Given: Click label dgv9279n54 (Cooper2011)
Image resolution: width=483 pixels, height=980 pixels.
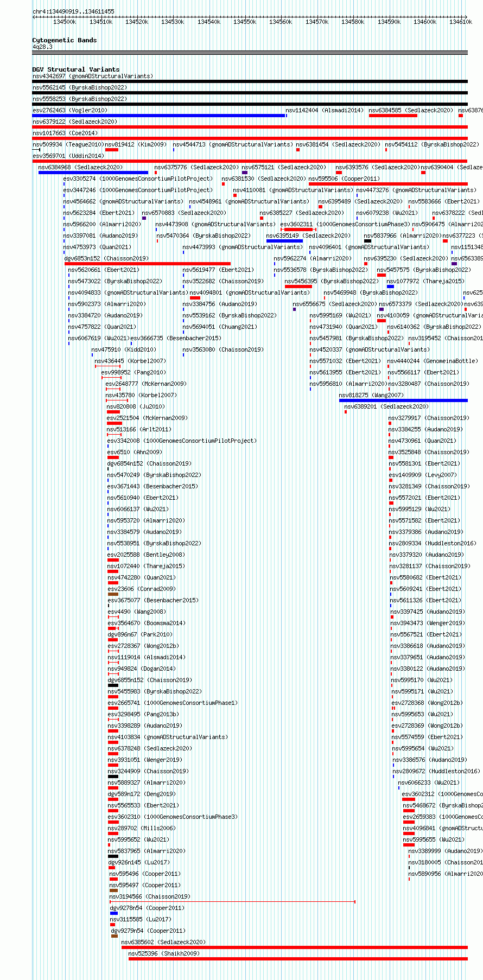Looking at the screenshot, I should (149, 931).
